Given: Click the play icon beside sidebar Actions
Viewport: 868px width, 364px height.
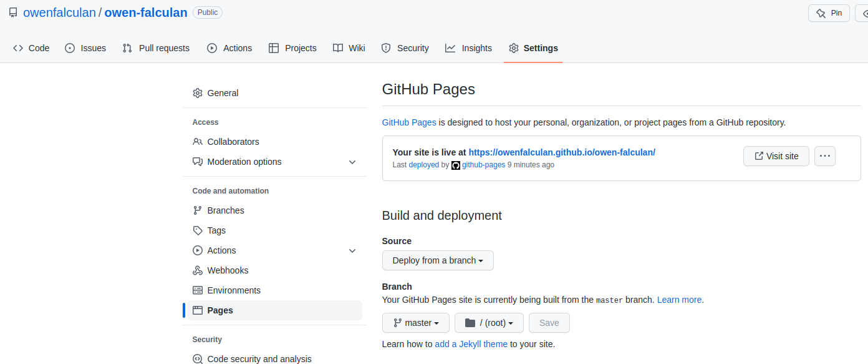Looking at the screenshot, I should [198, 250].
